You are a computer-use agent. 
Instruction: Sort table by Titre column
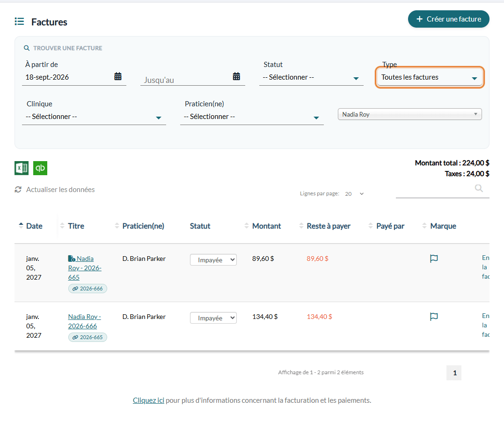tap(73, 226)
